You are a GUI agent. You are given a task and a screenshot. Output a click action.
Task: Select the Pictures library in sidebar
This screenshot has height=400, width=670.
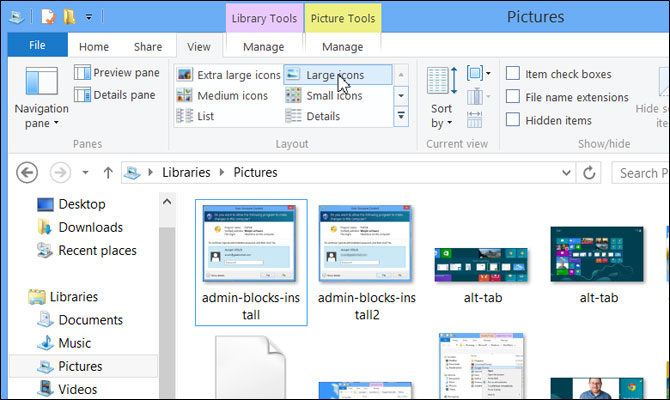[x=83, y=366]
